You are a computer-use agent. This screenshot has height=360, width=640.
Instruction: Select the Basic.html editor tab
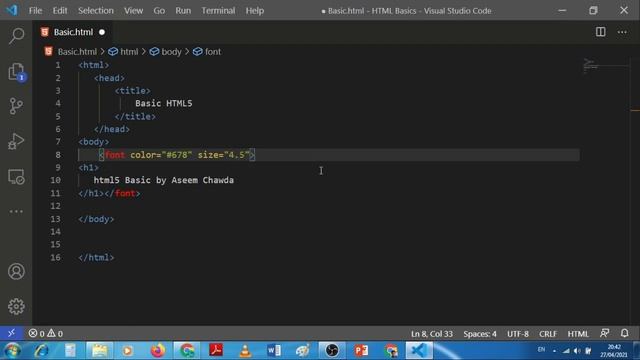(73, 32)
